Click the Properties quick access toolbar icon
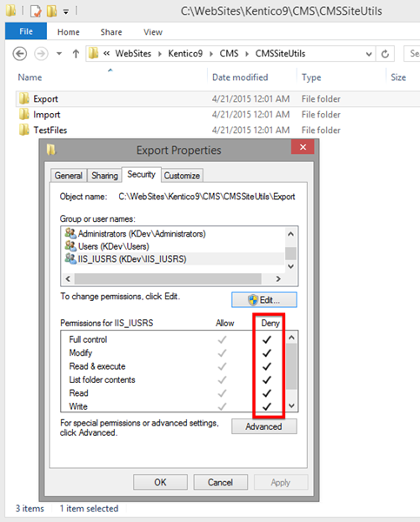Image resolution: width=420 pixels, height=522 pixels. (36, 11)
